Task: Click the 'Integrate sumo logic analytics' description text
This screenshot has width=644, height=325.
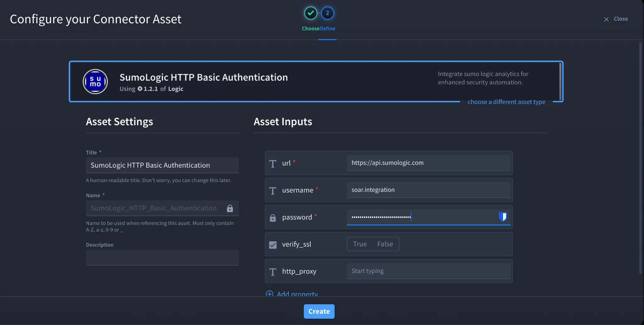Action: [483, 78]
